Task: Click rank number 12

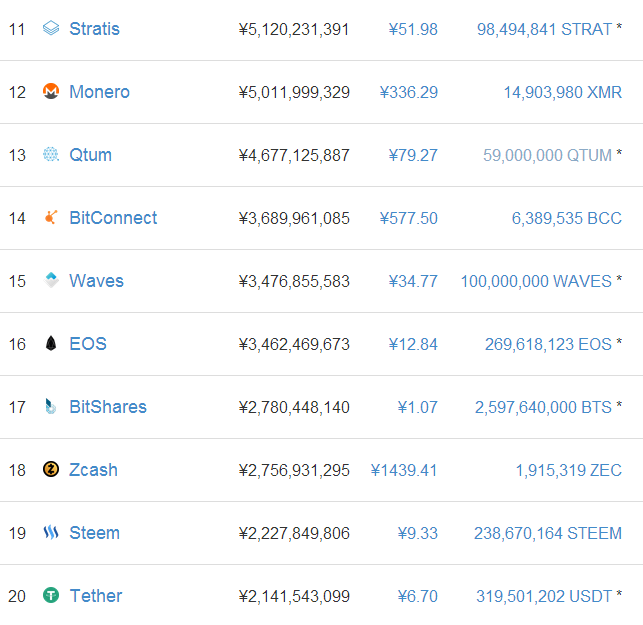Action: point(17,92)
